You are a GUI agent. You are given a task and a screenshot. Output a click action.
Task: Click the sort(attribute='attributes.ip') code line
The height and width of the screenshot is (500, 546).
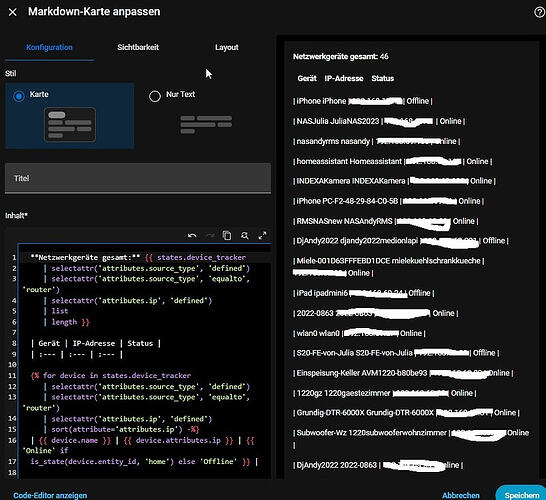[x=122, y=429]
